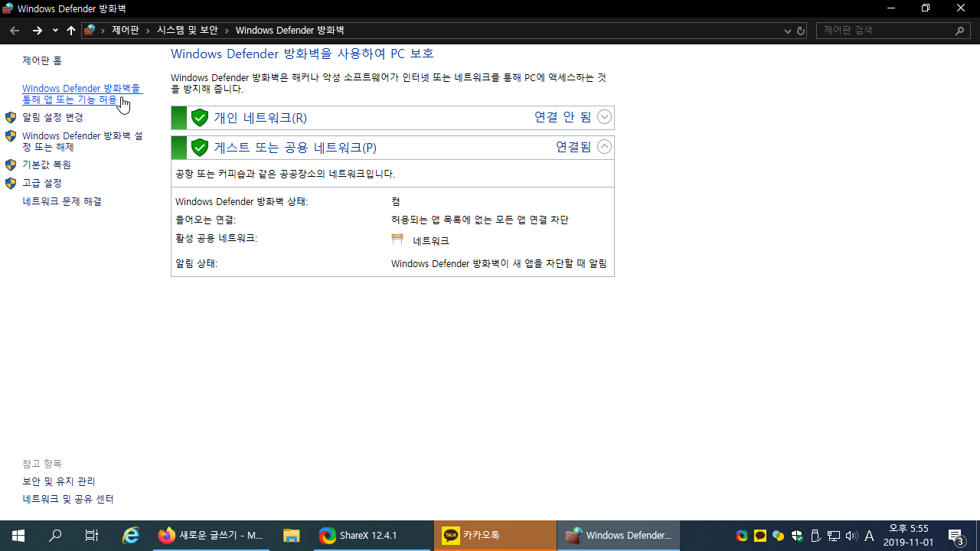Collapse the 게스트 또는 공용 네트워크(P) chevron
Viewport: 980px width, 551px height.
[x=604, y=147]
